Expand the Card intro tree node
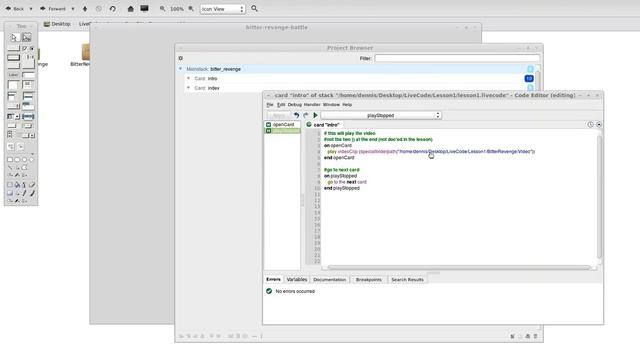Image resolution: width=640 pixels, height=360 pixels. click(188, 78)
